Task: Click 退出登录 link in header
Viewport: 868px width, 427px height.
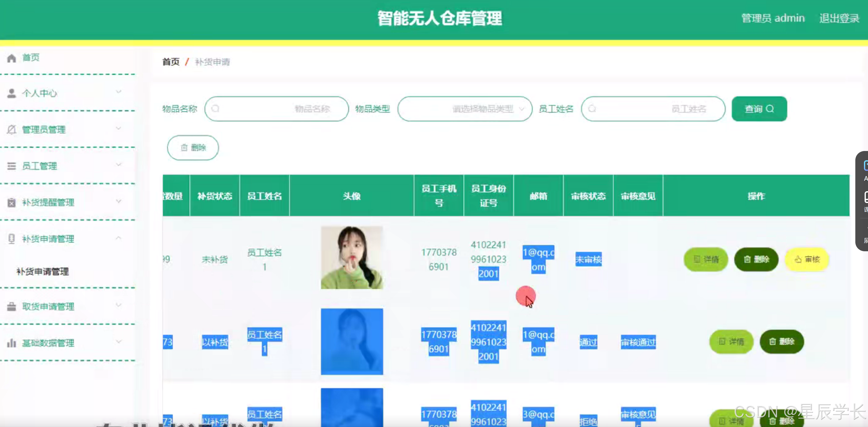Action: [839, 18]
